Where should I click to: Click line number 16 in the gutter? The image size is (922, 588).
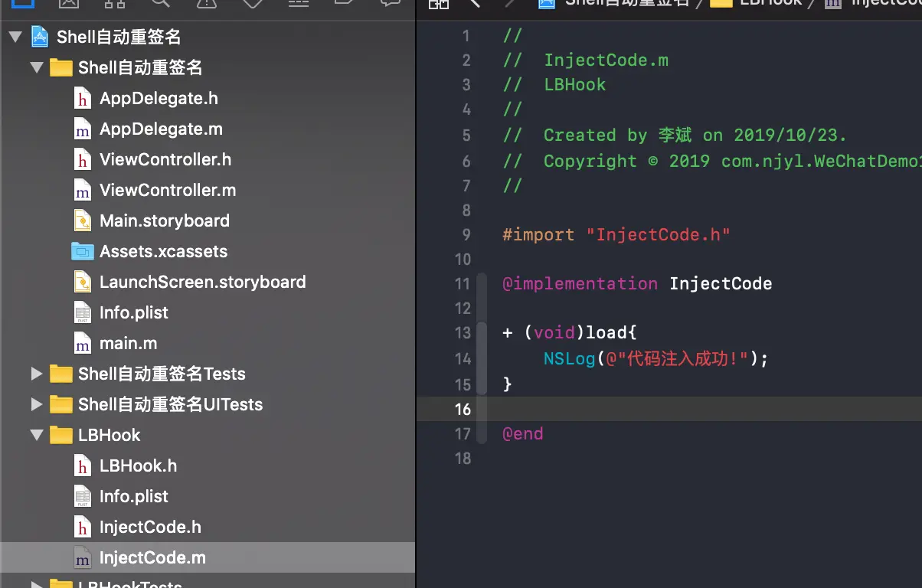463,409
